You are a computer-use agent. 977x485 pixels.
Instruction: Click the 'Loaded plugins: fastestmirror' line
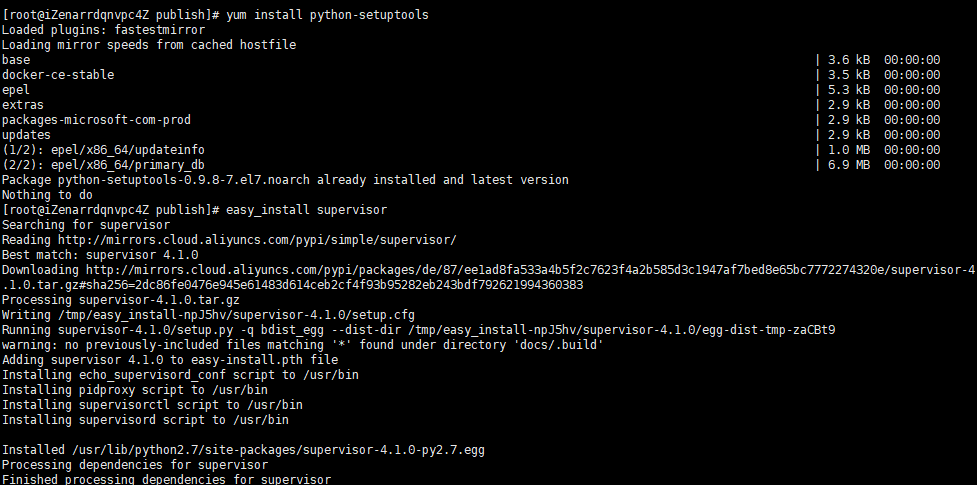pyautogui.click(x=103, y=30)
